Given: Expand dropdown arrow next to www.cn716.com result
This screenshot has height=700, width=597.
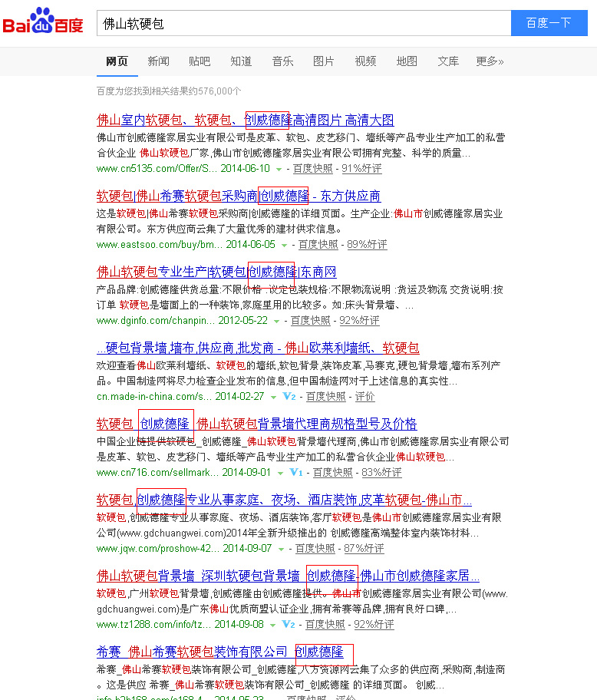Looking at the screenshot, I should tap(280, 473).
